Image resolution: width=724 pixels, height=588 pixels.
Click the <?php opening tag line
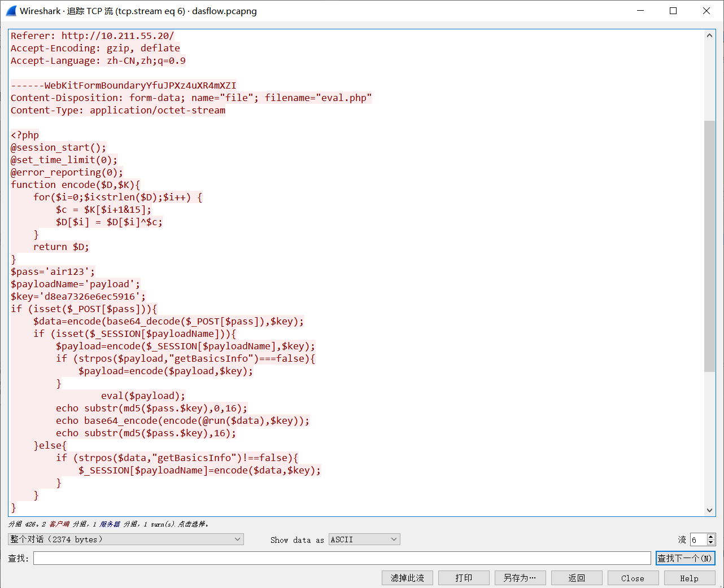click(x=25, y=135)
